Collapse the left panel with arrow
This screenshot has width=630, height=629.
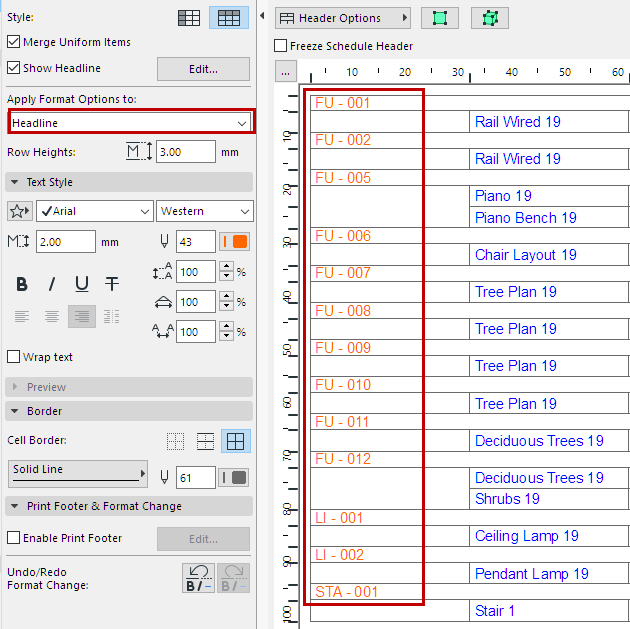tap(262, 16)
